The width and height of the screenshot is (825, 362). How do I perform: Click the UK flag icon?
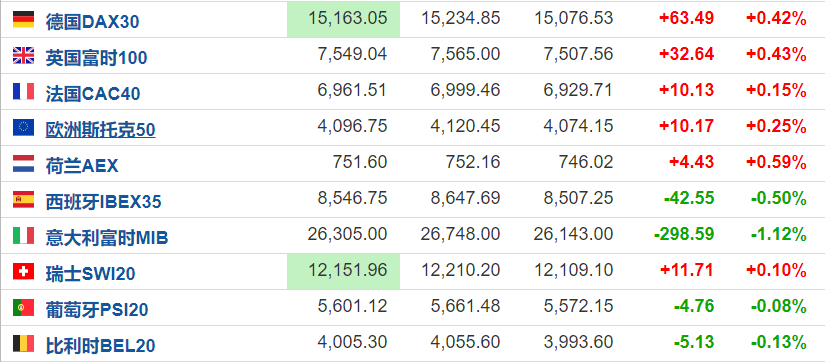pyautogui.click(x=24, y=55)
